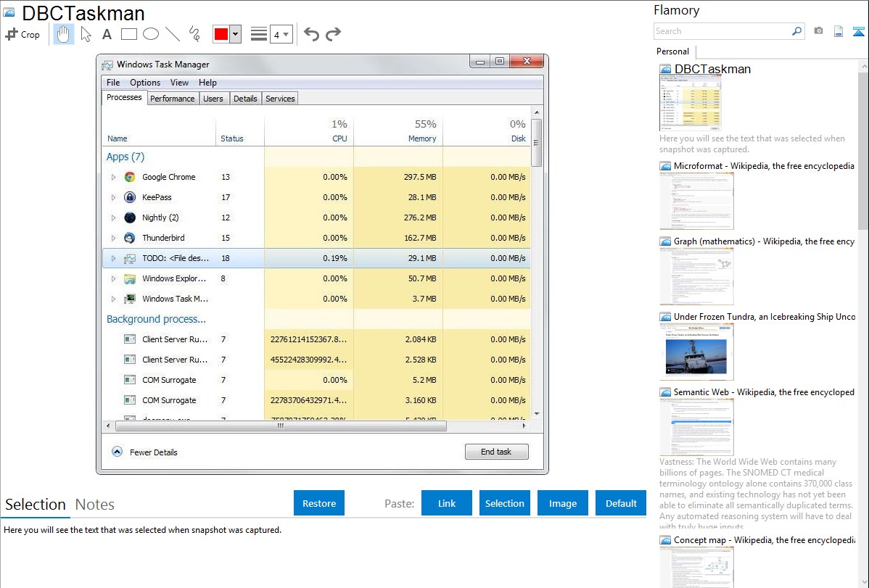This screenshot has width=869, height=588.
Task: Open the line width dropdown showing 4
Action: (x=281, y=34)
